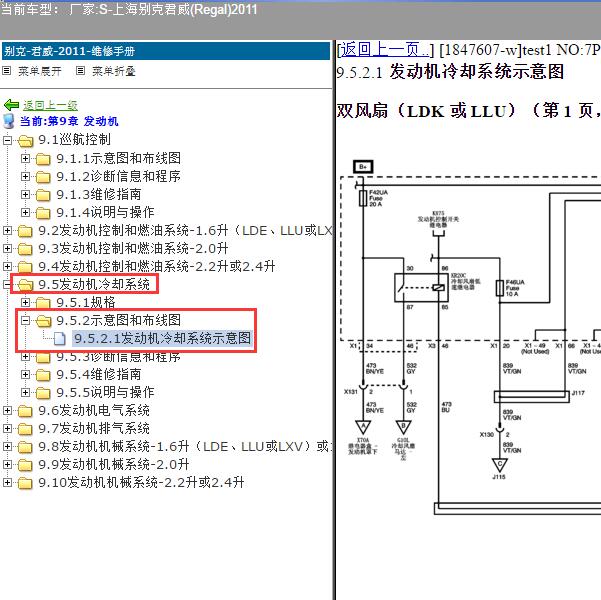Screen dimensions: 601x600
Task: Expand the 9.3发动机控制和燃油系统-2.0升 node
Action: tap(7, 248)
